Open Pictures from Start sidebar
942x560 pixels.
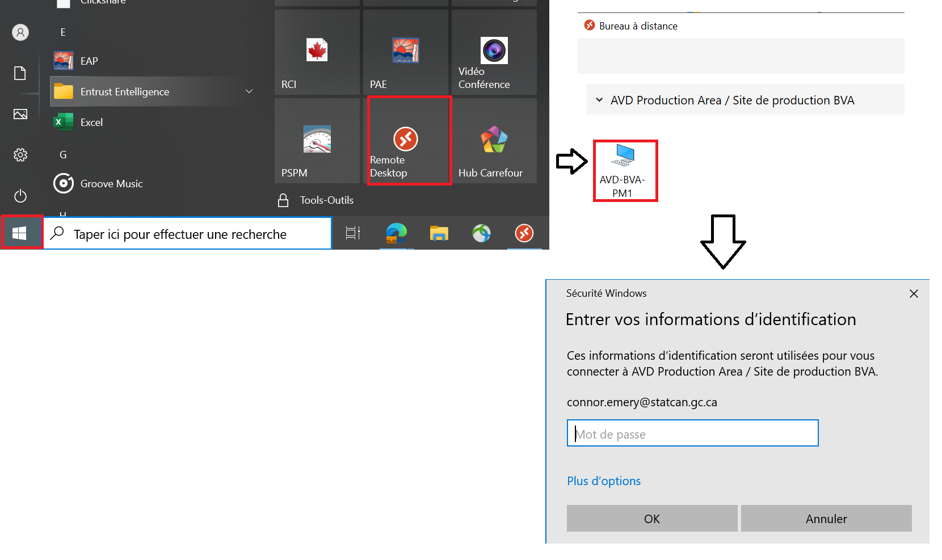[x=20, y=114]
